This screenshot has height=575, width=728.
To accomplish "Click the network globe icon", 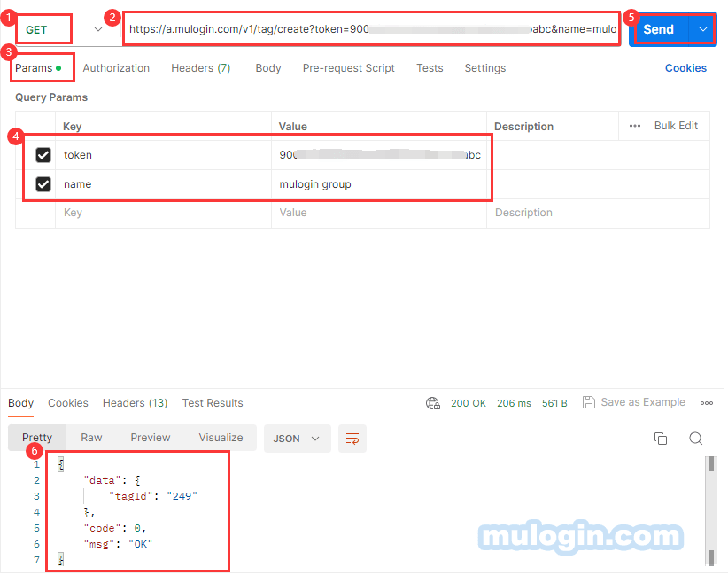I will pyautogui.click(x=433, y=403).
